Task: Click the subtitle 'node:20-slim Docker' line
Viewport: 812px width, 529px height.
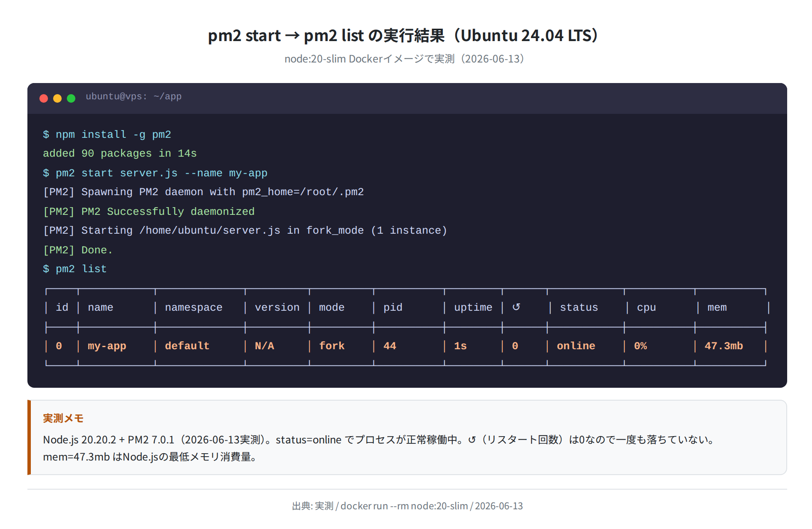Action: point(405,59)
